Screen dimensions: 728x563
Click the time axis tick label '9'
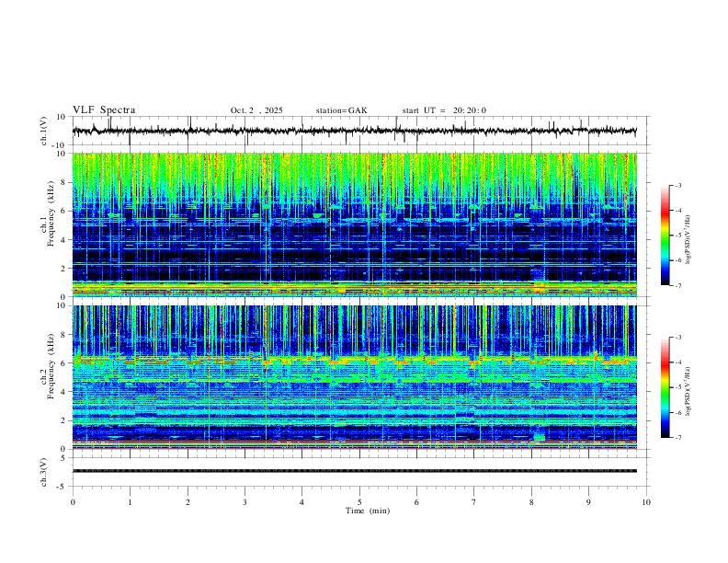point(588,502)
